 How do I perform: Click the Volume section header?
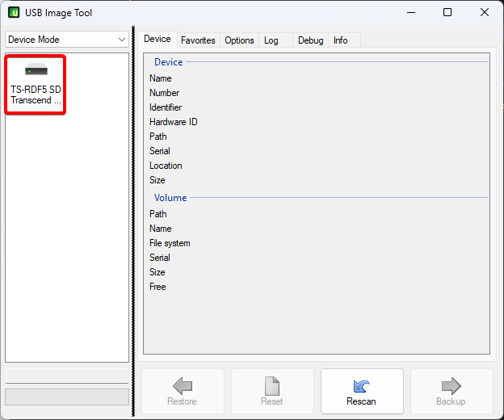click(170, 198)
